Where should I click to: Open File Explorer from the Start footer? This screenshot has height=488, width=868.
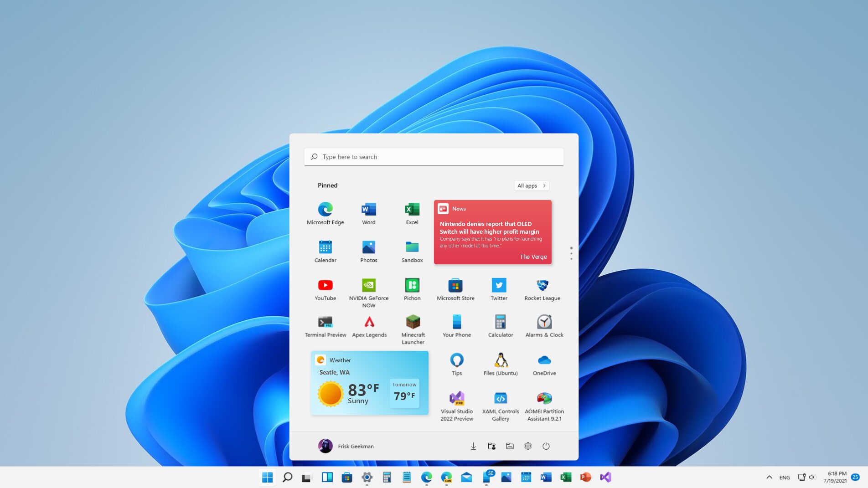(x=510, y=446)
